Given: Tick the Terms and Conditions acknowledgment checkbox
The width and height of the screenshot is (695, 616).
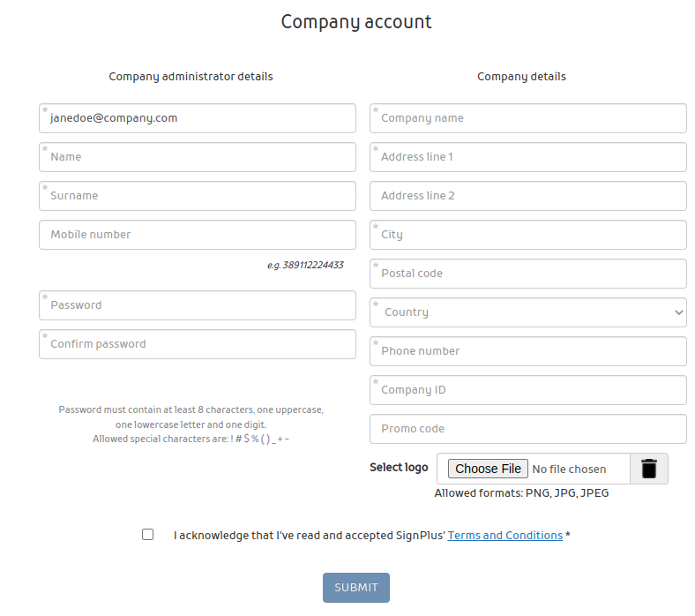Looking at the screenshot, I should tap(148, 535).
